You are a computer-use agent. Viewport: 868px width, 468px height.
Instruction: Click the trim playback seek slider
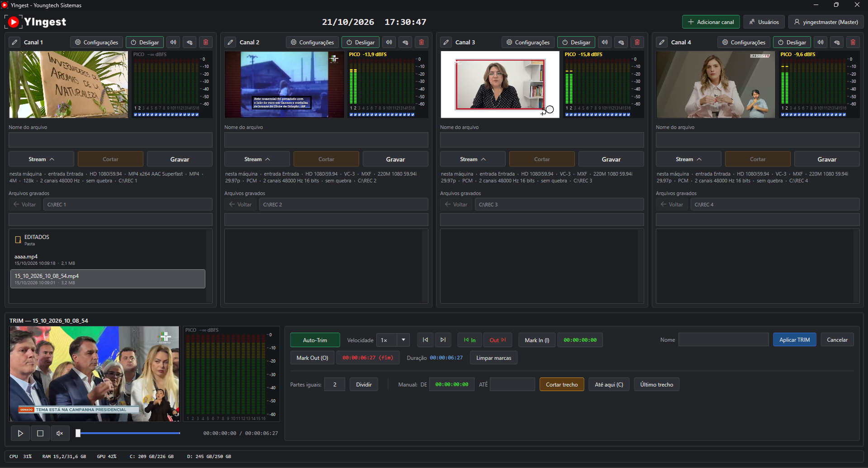(x=129, y=433)
